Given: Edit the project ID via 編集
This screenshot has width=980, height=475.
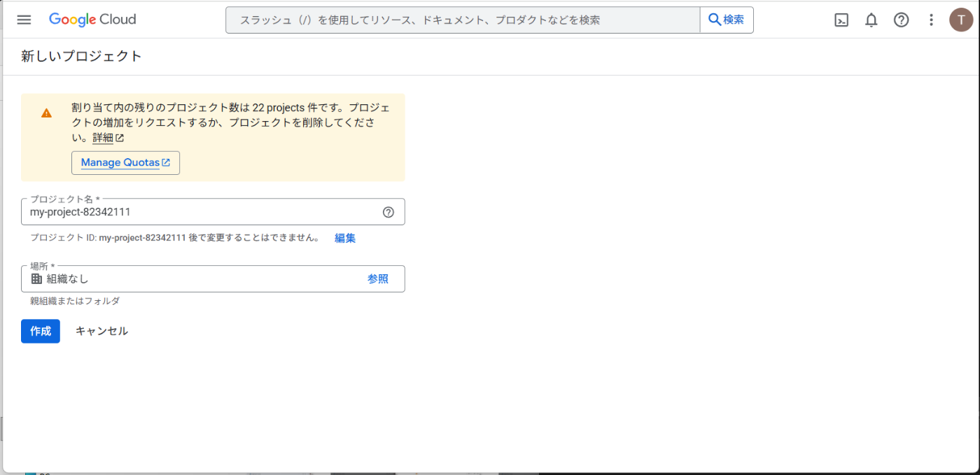Looking at the screenshot, I should click(345, 238).
